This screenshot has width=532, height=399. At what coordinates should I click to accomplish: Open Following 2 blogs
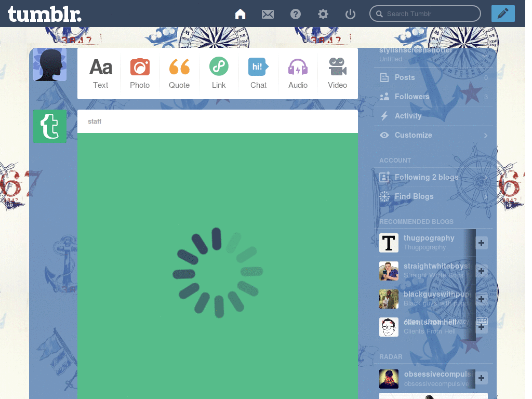434,177
